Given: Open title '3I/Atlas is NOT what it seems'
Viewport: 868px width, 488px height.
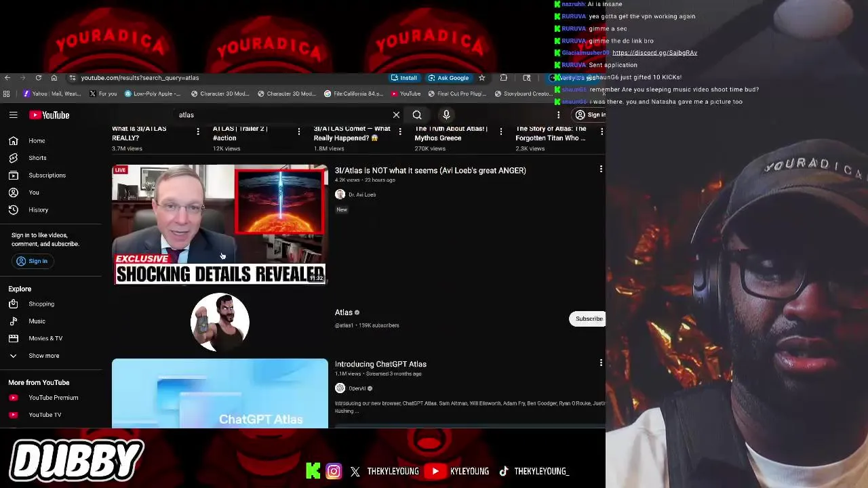Looking at the screenshot, I should point(430,171).
